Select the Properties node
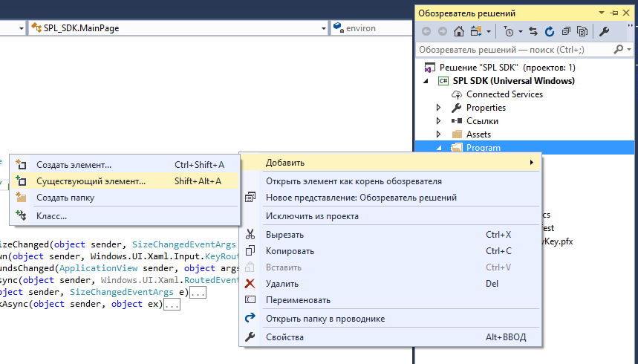Image resolution: width=638 pixels, height=364 pixels. click(486, 108)
